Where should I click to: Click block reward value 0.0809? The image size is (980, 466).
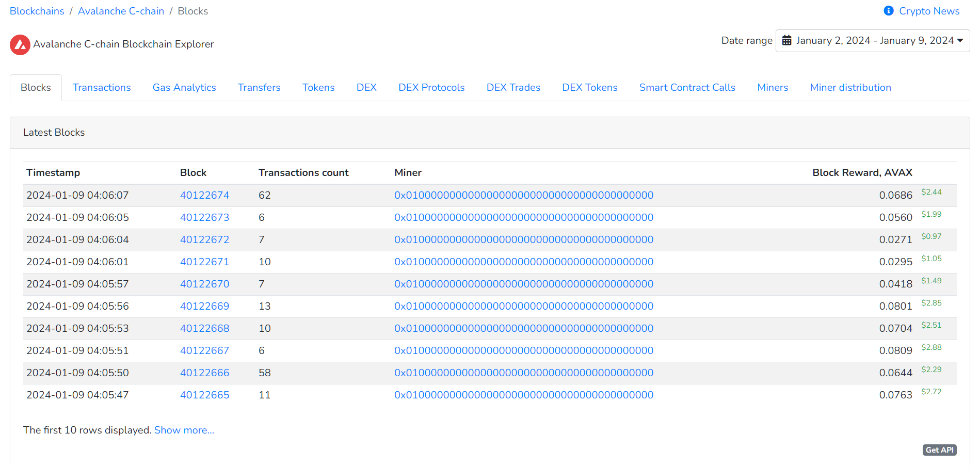tap(896, 351)
